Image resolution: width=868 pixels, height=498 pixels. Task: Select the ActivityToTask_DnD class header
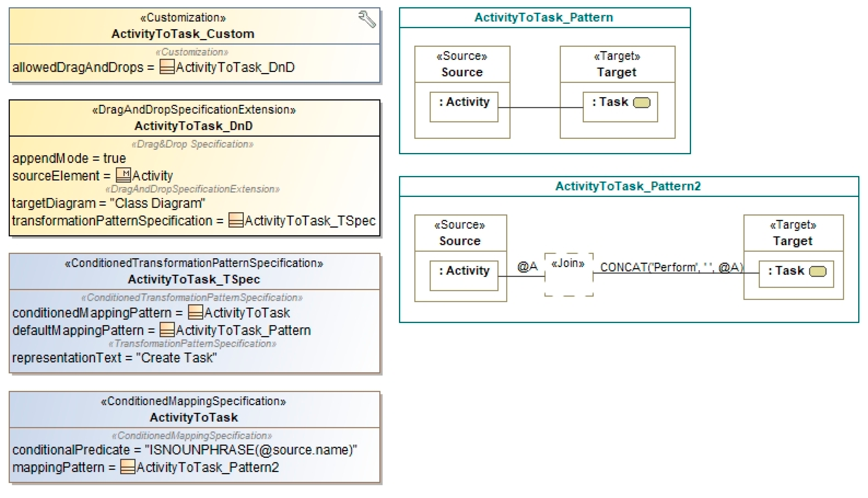(x=194, y=126)
